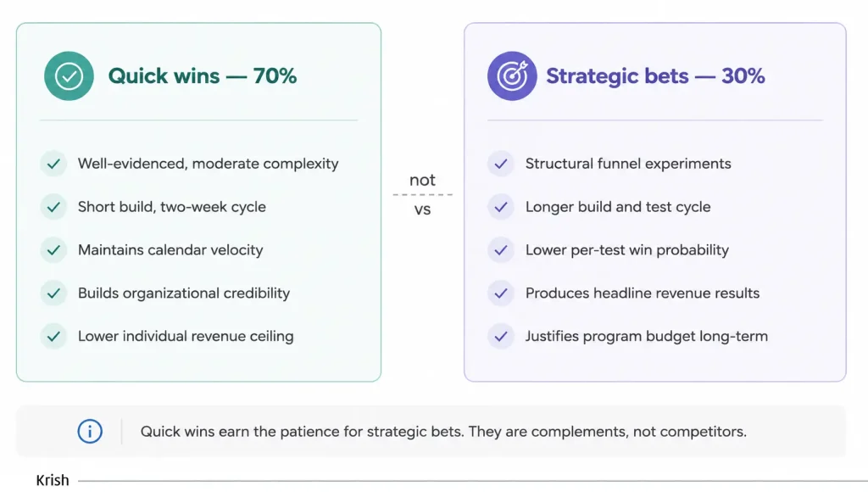Click the 'not' text between the cards
Screen dimensions: 868x503
[422, 180]
